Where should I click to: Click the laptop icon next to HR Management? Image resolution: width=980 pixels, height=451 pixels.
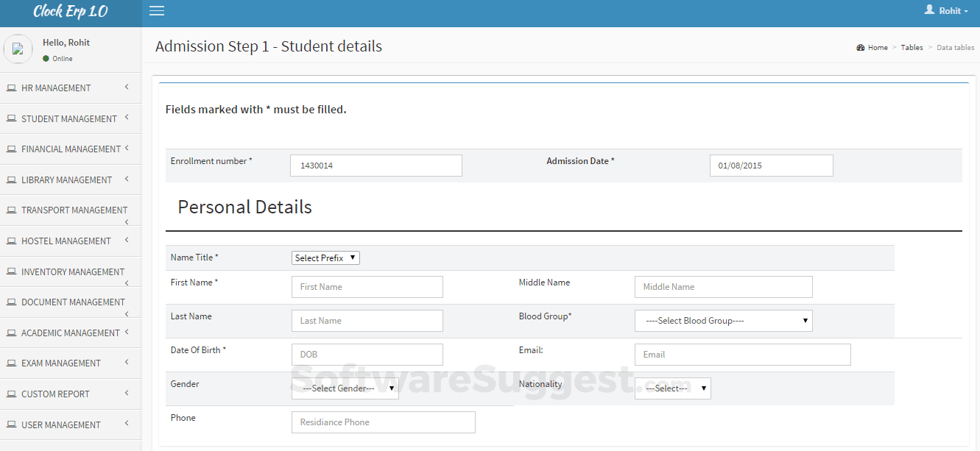click(x=11, y=88)
